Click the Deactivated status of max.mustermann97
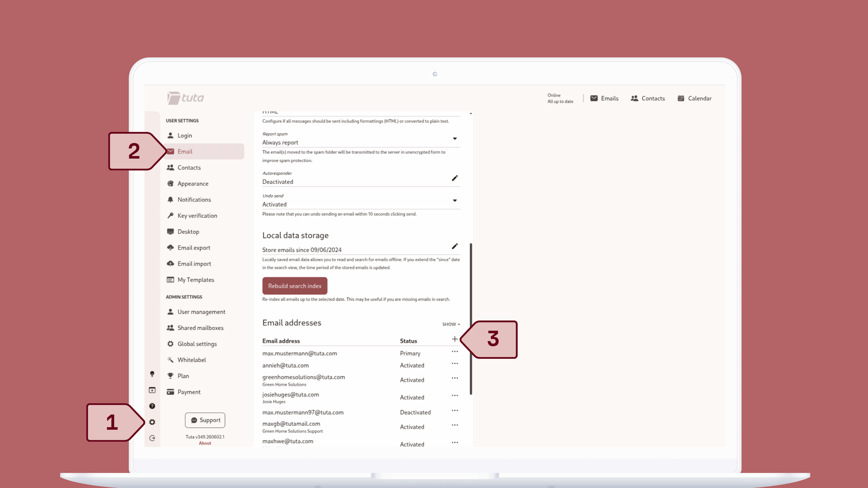868x488 pixels. point(415,412)
